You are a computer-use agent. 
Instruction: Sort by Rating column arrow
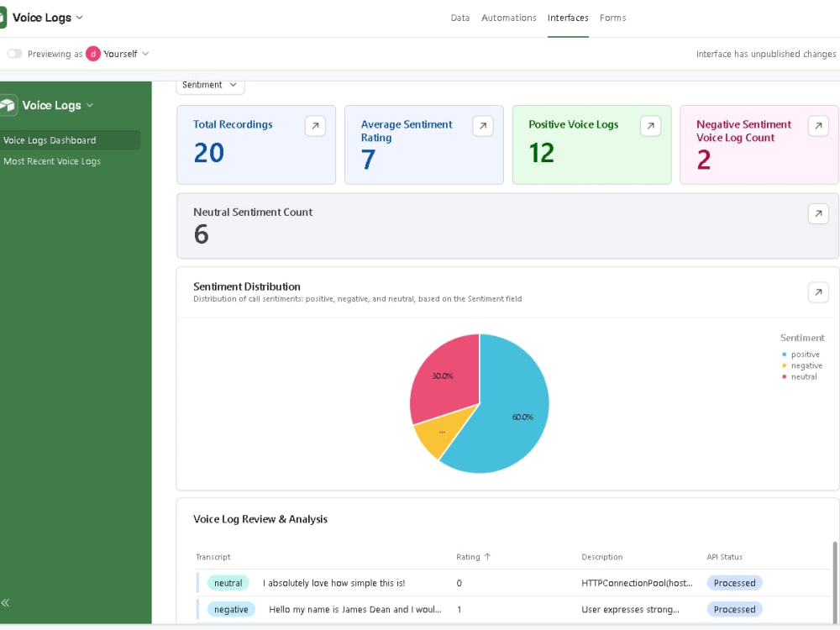(487, 557)
